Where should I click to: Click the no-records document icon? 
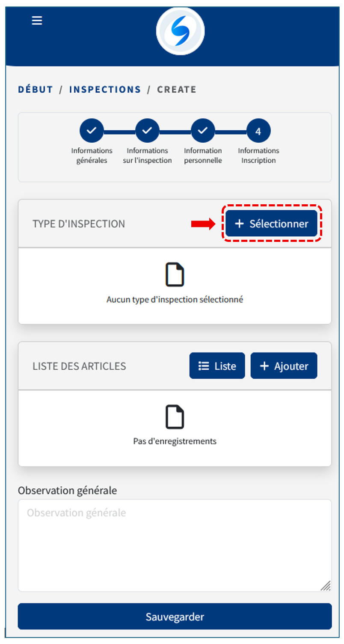(x=175, y=418)
